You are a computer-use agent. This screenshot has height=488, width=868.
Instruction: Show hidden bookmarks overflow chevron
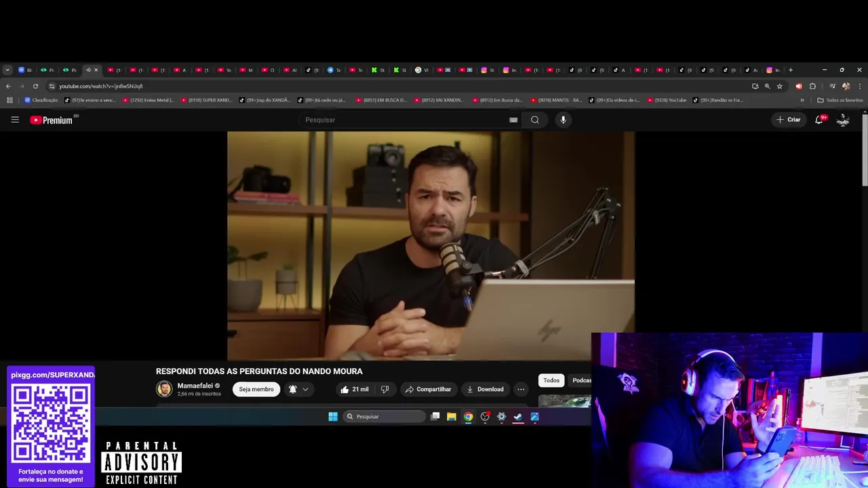pyautogui.click(x=802, y=100)
